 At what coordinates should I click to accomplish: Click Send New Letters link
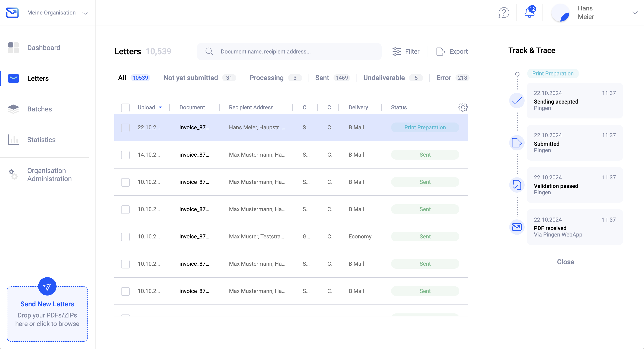click(47, 304)
